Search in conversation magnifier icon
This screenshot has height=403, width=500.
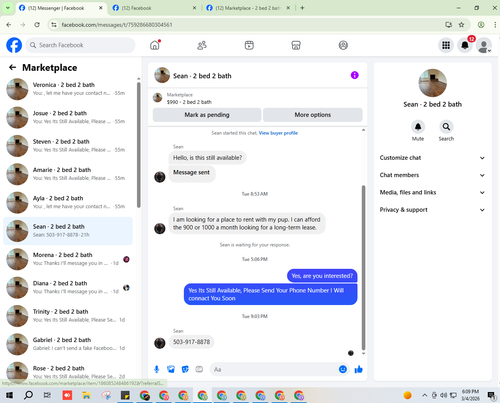click(446, 127)
